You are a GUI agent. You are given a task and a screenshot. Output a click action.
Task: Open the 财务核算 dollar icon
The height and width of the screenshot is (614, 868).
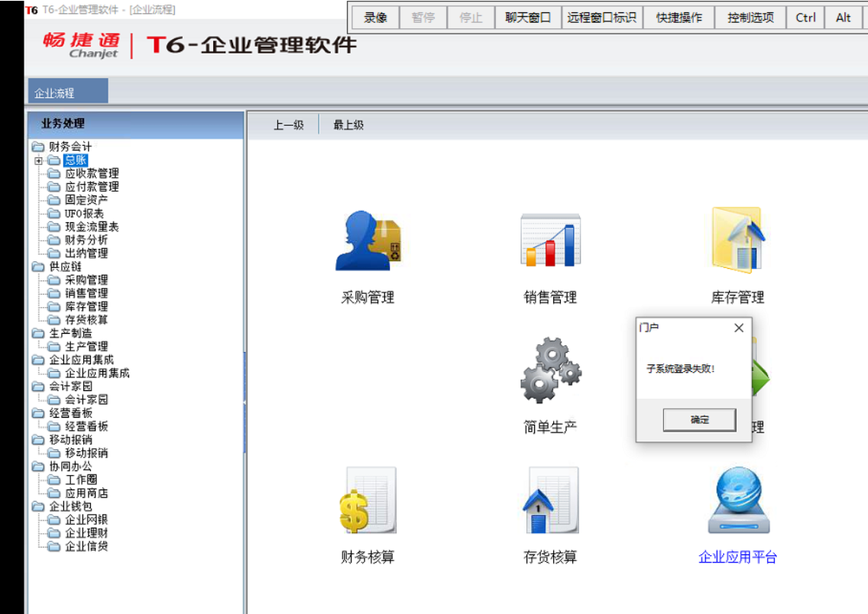(368, 500)
